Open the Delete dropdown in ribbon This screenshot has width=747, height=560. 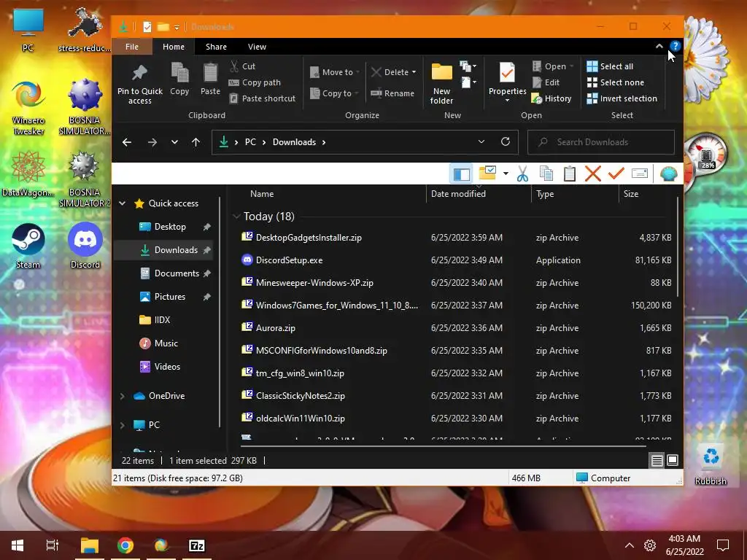[x=393, y=72]
